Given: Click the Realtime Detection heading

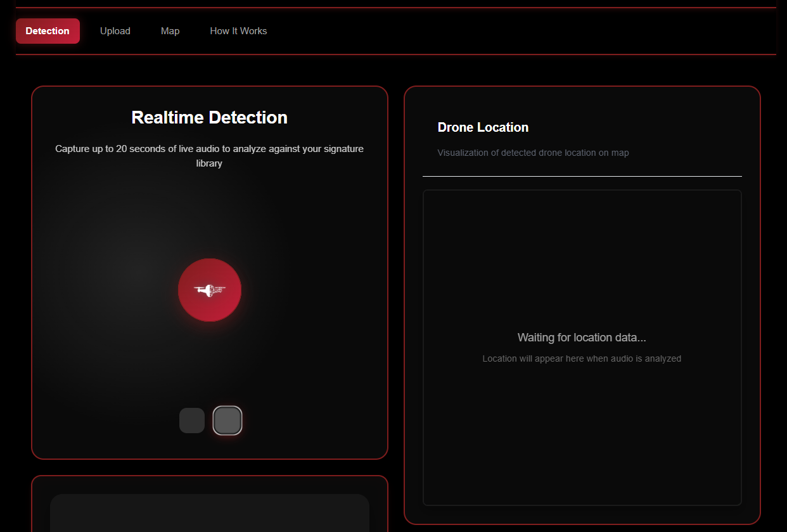Looking at the screenshot, I should coord(210,117).
